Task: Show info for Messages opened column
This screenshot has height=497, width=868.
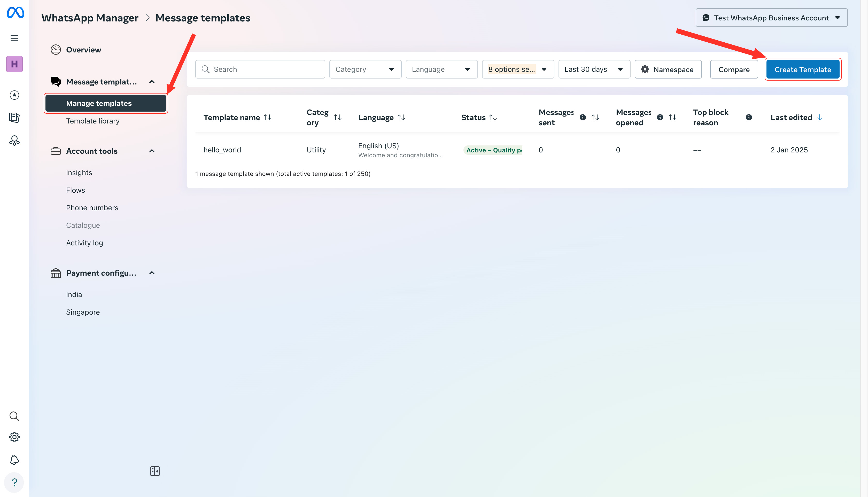Action: coord(660,118)
